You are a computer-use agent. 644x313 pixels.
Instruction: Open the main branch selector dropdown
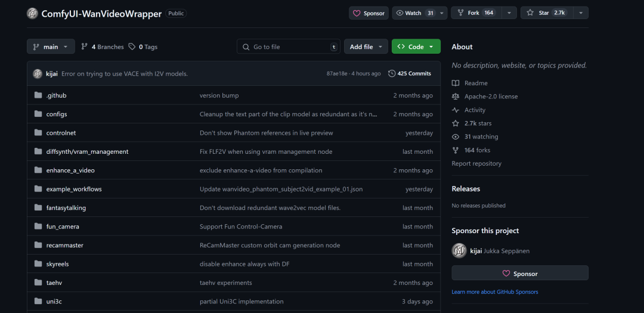(51, 47)
